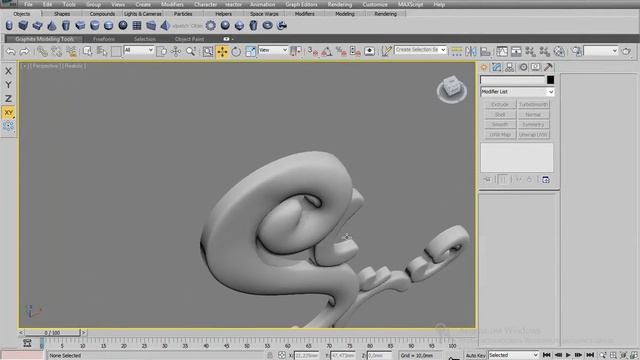Open the Mirror tool

click(471, 51)
